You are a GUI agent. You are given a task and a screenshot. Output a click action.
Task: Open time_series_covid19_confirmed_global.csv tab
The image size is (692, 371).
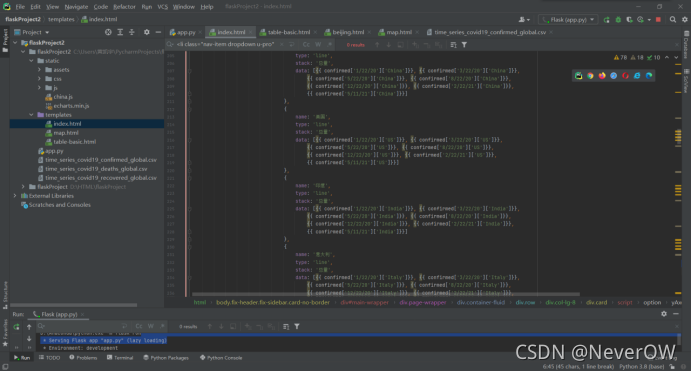pos(489,32)
